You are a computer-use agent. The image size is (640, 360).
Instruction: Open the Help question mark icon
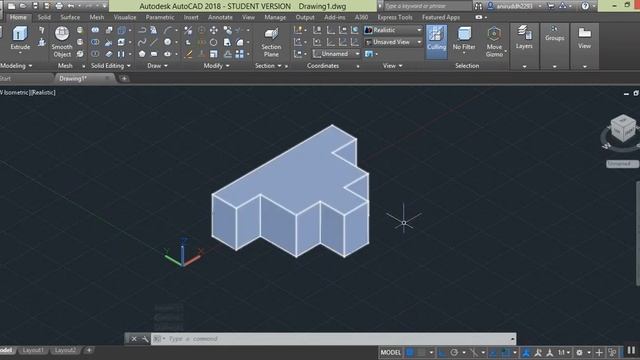585,6
